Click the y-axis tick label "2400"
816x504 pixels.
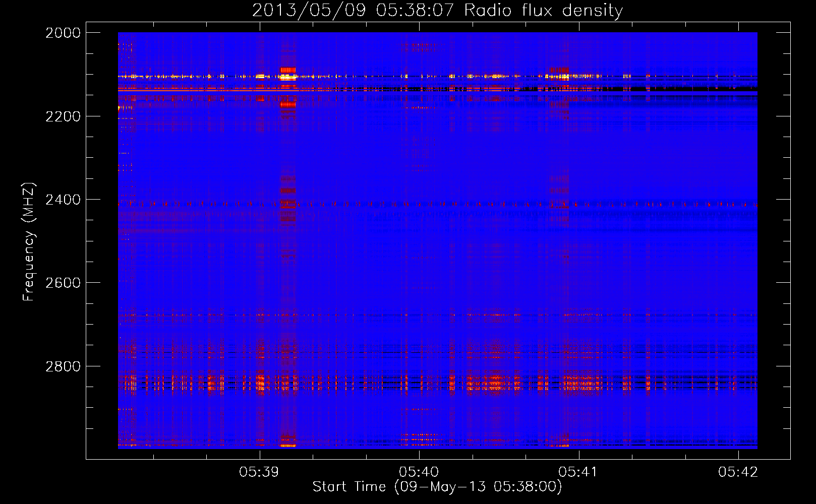(x=63, y=200)
